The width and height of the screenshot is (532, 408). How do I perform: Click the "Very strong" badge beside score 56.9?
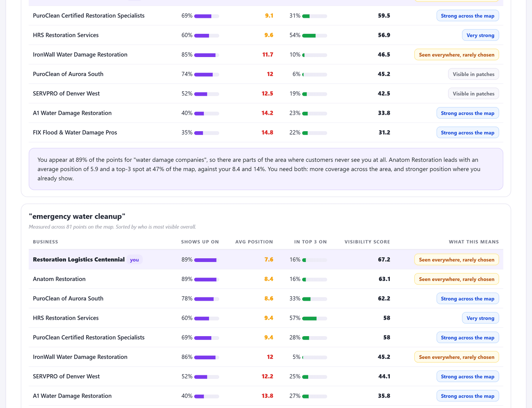480,35
